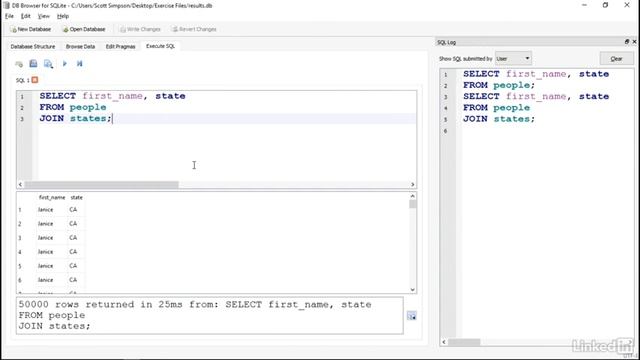
Task: Clear the SQL Log
Action: 616,58
